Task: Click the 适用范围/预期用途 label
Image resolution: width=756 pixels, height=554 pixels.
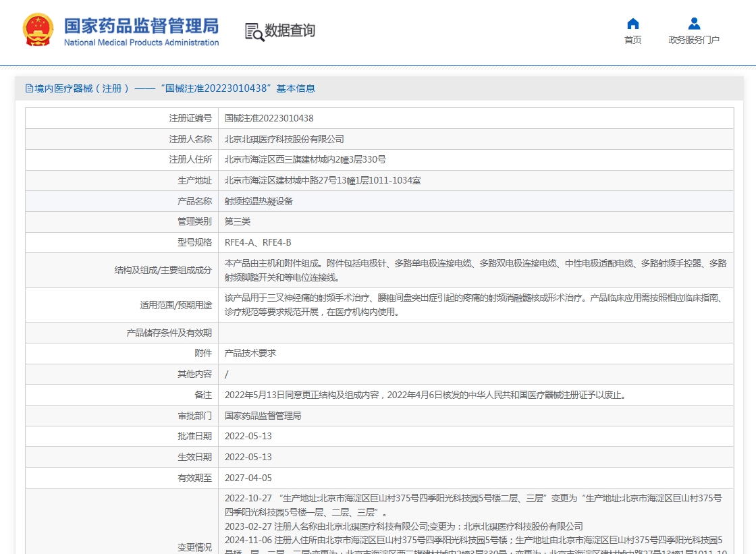Action: tap(176, 305)
